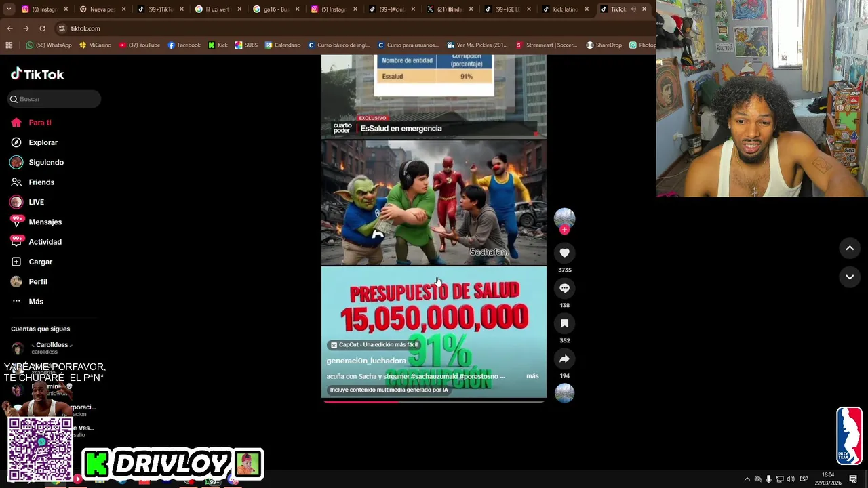
Task: Mute the tab via speaker icon
Action: (633, 9)
